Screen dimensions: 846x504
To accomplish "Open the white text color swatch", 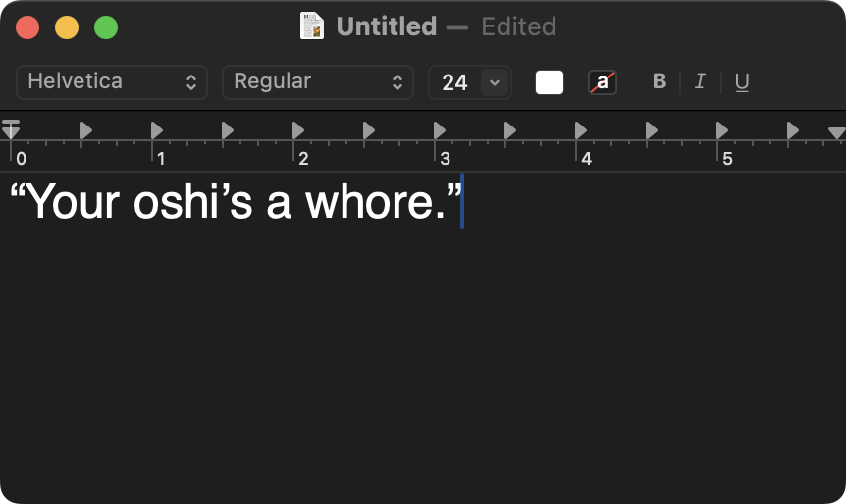I will tap(550, 82).
